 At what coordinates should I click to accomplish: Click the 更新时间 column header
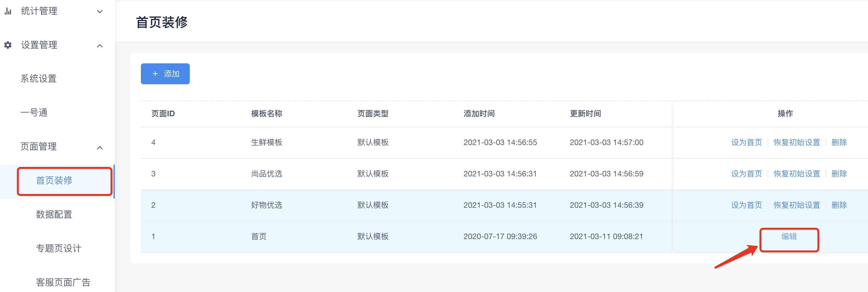pyautogui.click(x=585, y=114)
